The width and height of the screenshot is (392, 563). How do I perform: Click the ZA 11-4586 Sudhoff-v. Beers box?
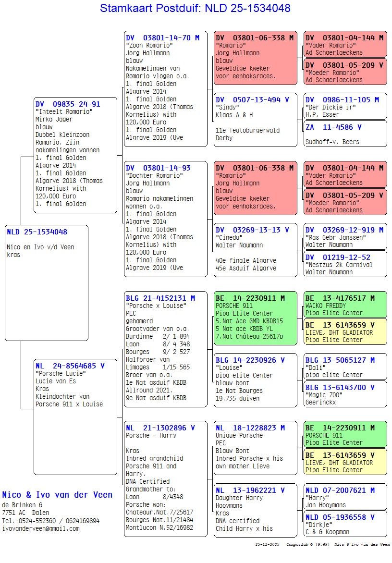click(x=345, y=134)
